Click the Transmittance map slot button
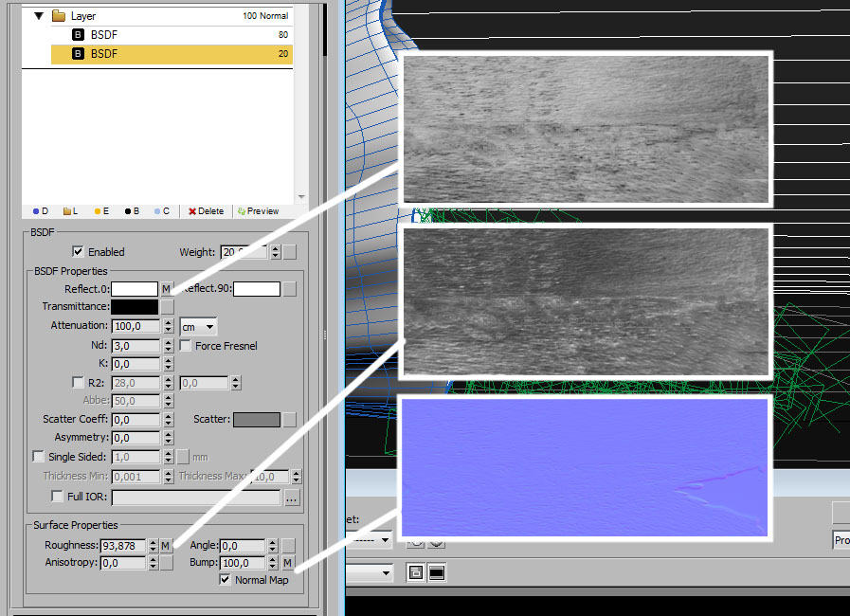 (x=167, y=307)
